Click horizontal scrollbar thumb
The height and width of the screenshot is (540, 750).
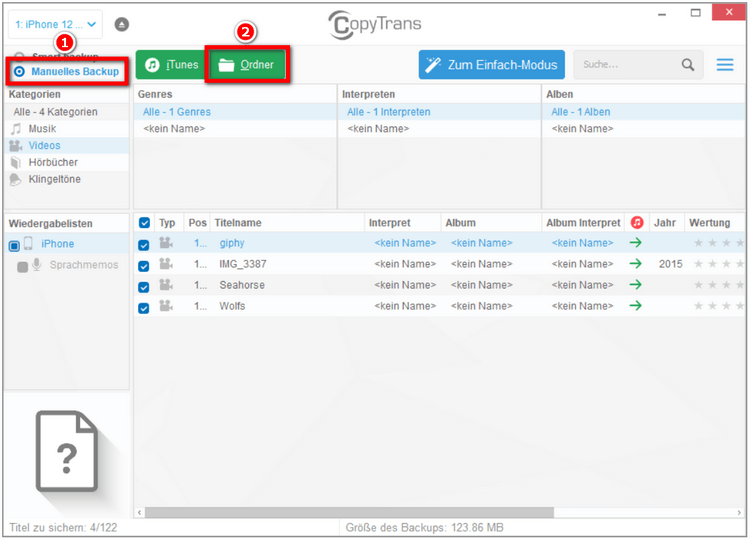(x=349, y=513)
